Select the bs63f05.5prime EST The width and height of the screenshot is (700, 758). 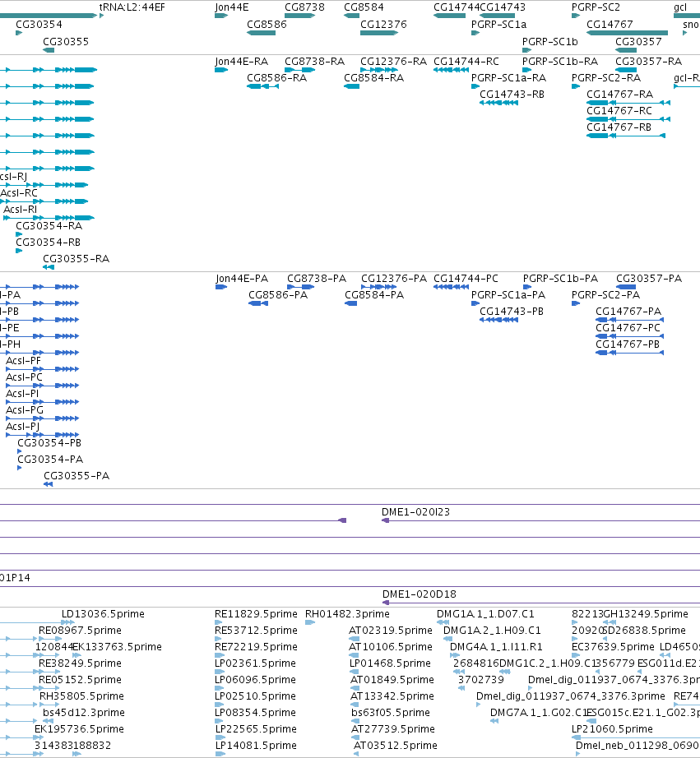coord(355,721)
